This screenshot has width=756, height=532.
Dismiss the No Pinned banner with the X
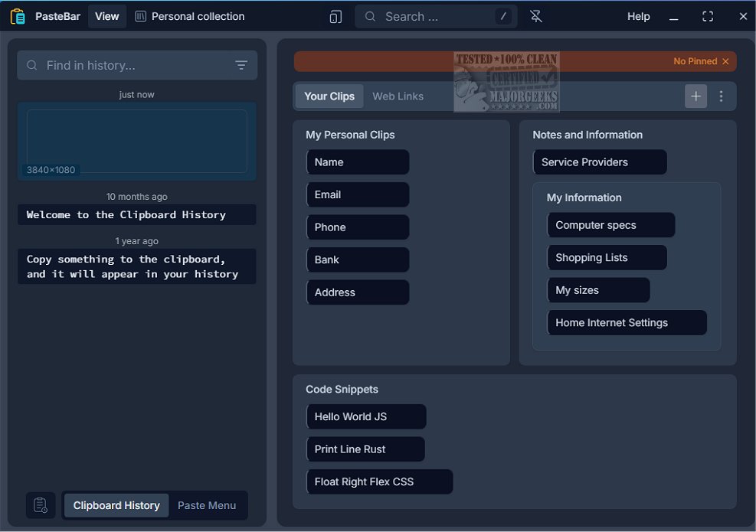click(725, 61)
